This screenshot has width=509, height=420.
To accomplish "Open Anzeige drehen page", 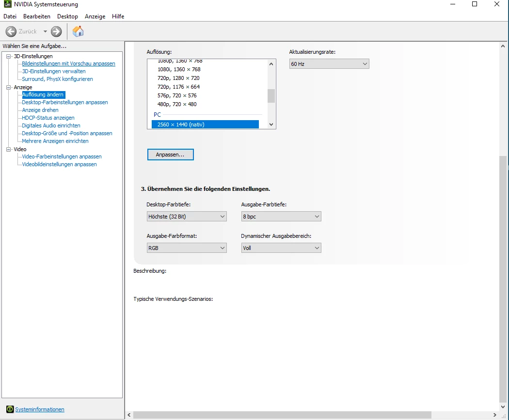I will (x=40, y=110).
